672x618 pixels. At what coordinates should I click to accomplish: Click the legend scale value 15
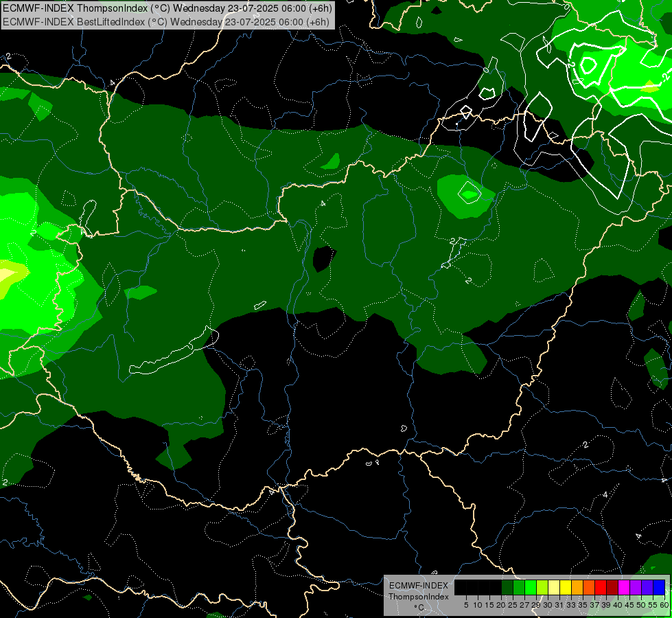click(489, 605)
